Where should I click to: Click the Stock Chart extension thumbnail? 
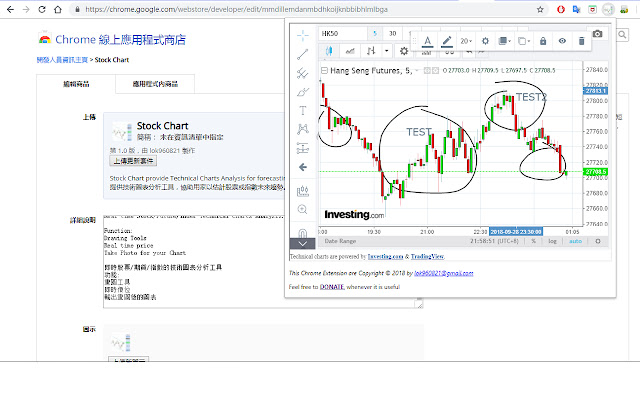click(122, 132)
